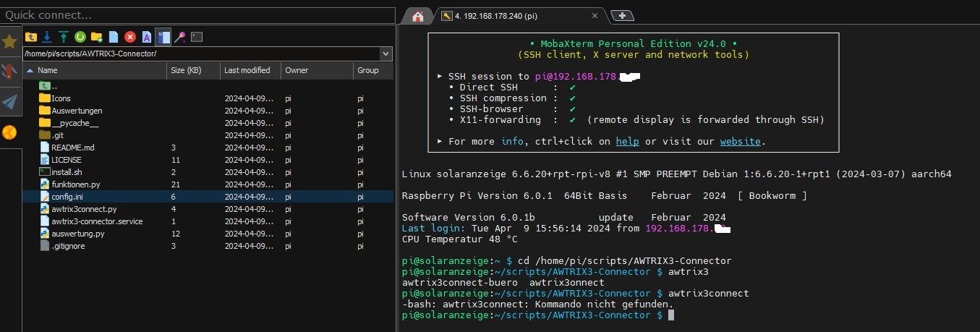Screen dimensions: 980x332
Task: Upload files using green arrow icon
Action: (64, 36)
